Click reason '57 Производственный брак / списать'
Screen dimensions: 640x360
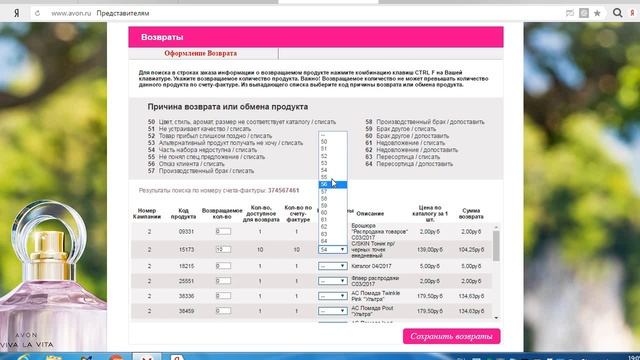coord(201,171)
